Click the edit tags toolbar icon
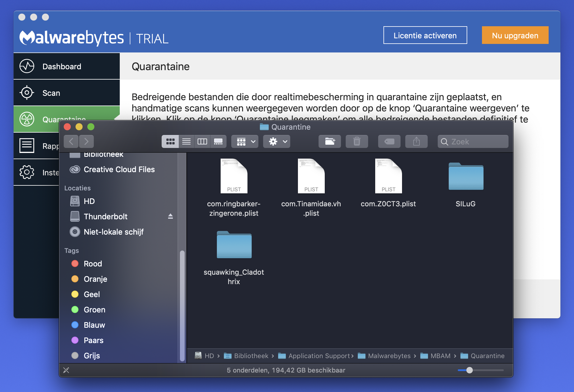Screen dimensions: 574x392 389,142
